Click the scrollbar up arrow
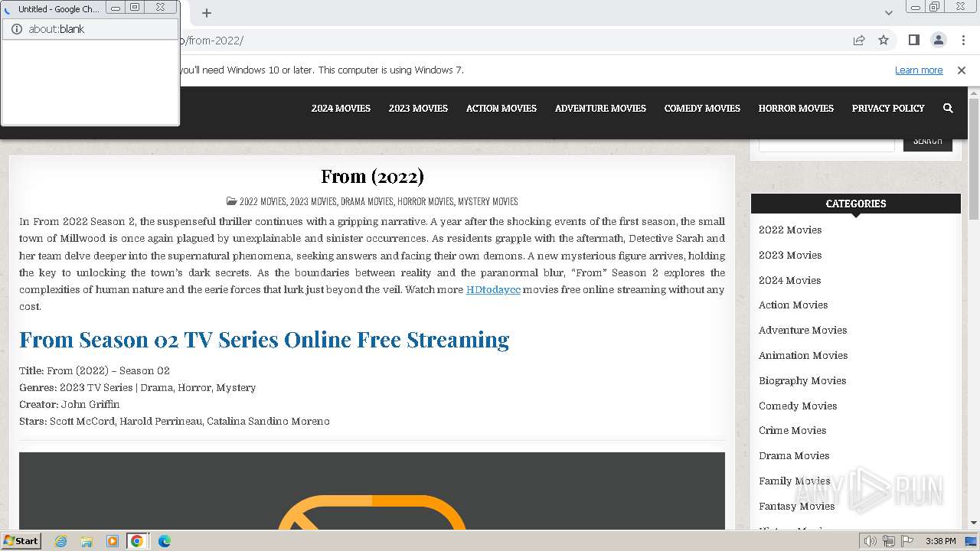The height and width of the screenshot is (551, 980). 974,93
